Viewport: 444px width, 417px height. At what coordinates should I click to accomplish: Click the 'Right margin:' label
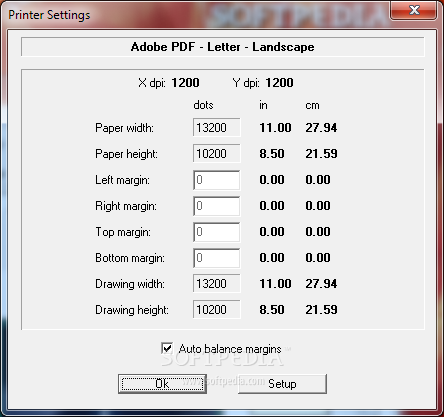tap(126, 206)
